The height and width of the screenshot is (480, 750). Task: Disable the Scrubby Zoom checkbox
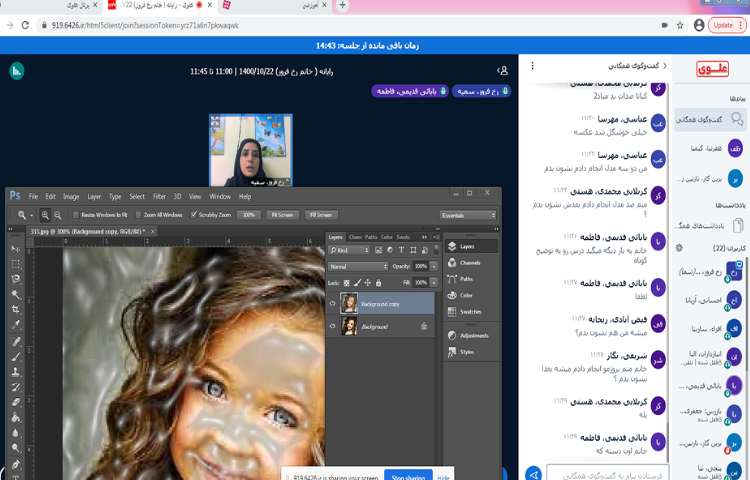194,215
